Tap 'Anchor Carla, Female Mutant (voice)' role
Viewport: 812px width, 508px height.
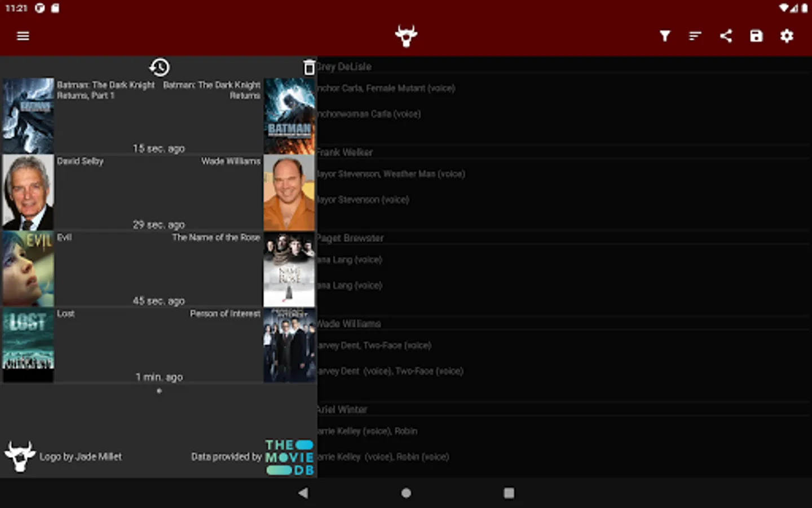(x=386, y=88)
